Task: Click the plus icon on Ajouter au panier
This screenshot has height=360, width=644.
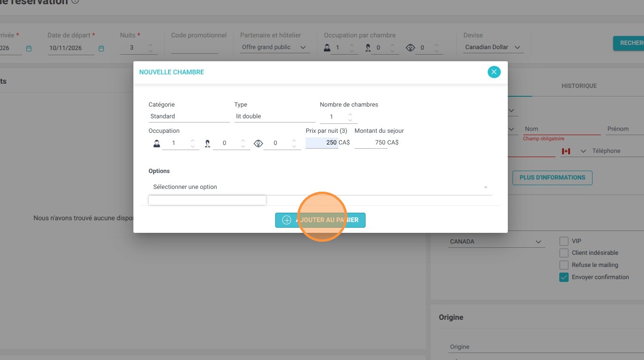Action: 287,220
